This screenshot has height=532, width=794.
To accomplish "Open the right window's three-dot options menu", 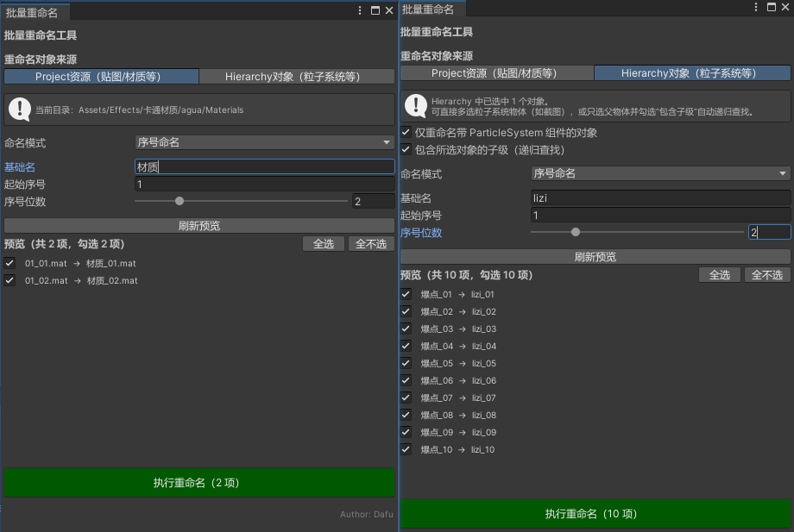I will (756, 7).
